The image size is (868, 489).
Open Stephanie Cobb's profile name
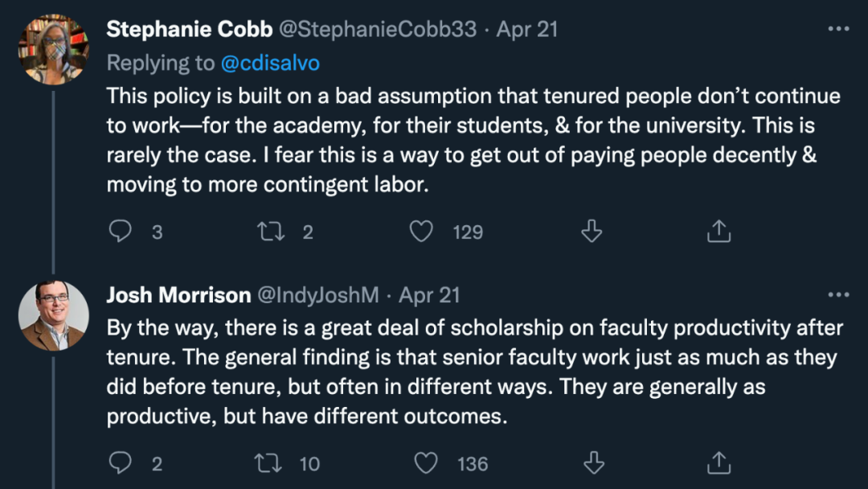tap(189, 30)
